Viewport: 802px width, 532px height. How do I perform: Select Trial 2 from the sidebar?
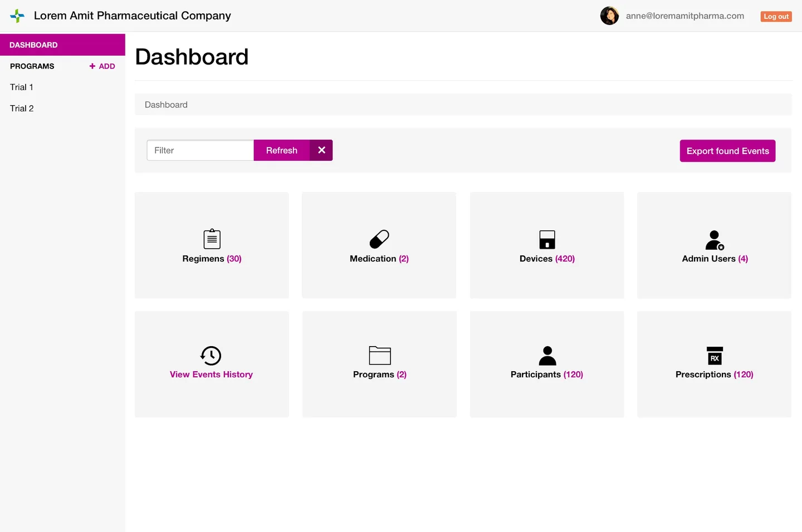(21, 108)
